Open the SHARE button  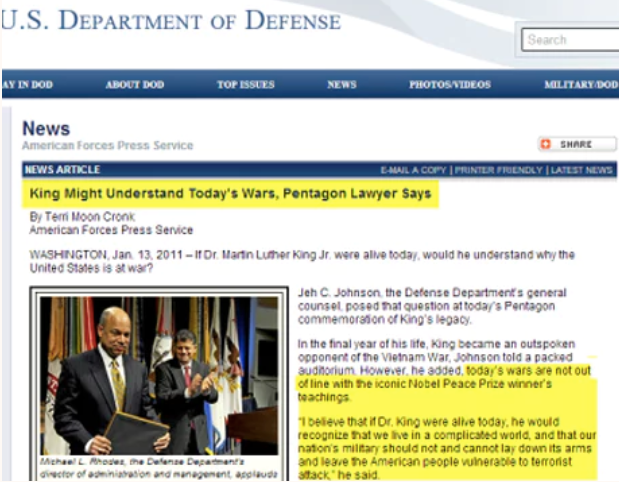(577, 144)
